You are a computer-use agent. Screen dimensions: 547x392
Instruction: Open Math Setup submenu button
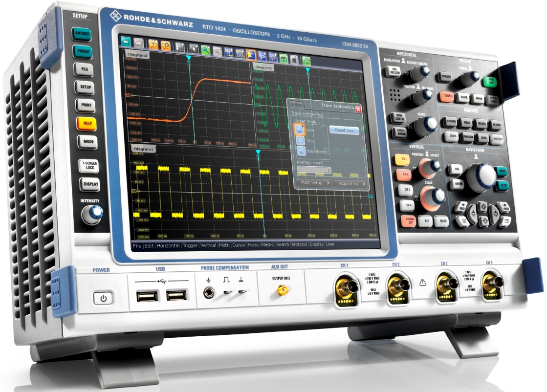tap(314, 183)
